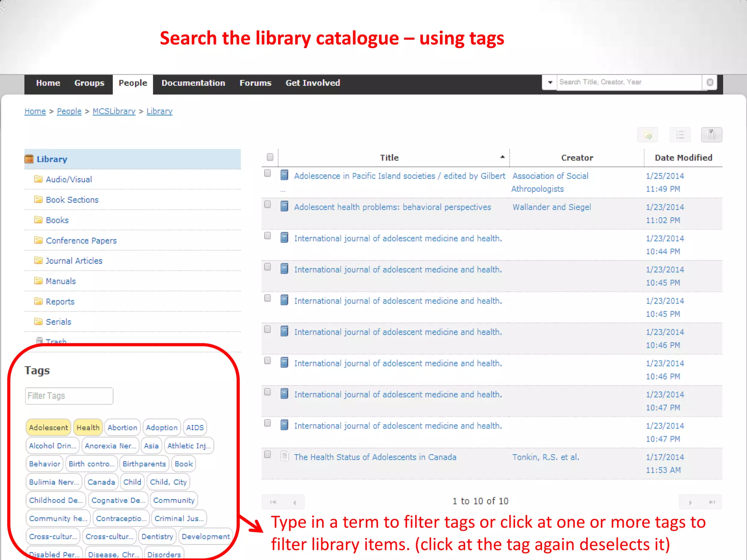The width and height of the screenshot is (747, 560).
Task: Clear the search field with X icon
Action: point(710,82)
